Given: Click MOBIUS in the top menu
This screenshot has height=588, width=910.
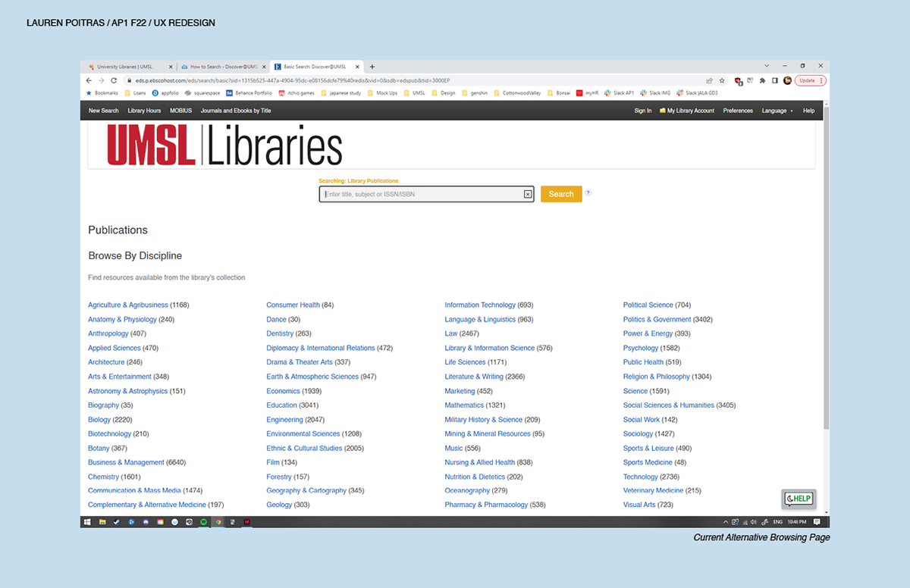Looking at the screenshot, I should (181, 111).
